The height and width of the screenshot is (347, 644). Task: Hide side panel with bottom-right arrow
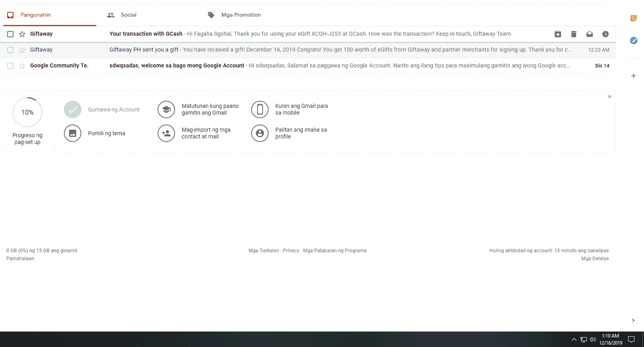pos(633,320)
